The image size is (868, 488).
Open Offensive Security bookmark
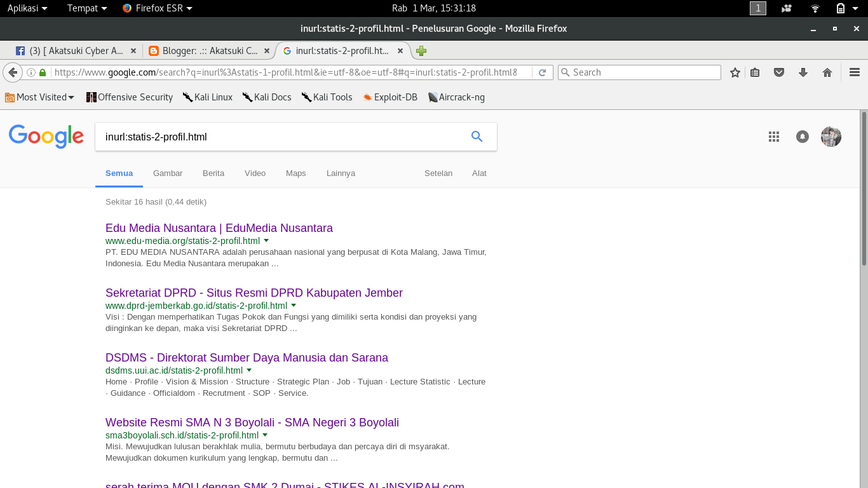pos(130,97)
